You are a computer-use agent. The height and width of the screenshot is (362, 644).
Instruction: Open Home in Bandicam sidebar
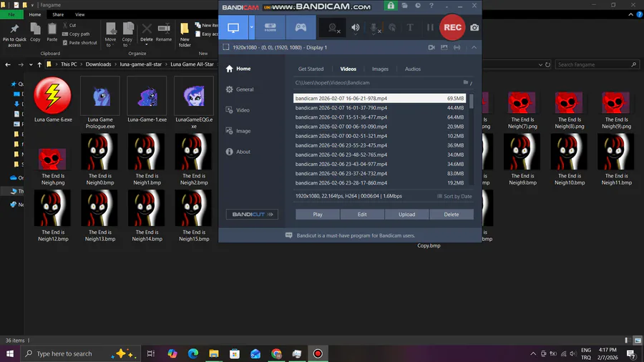[x=238, y=69]
